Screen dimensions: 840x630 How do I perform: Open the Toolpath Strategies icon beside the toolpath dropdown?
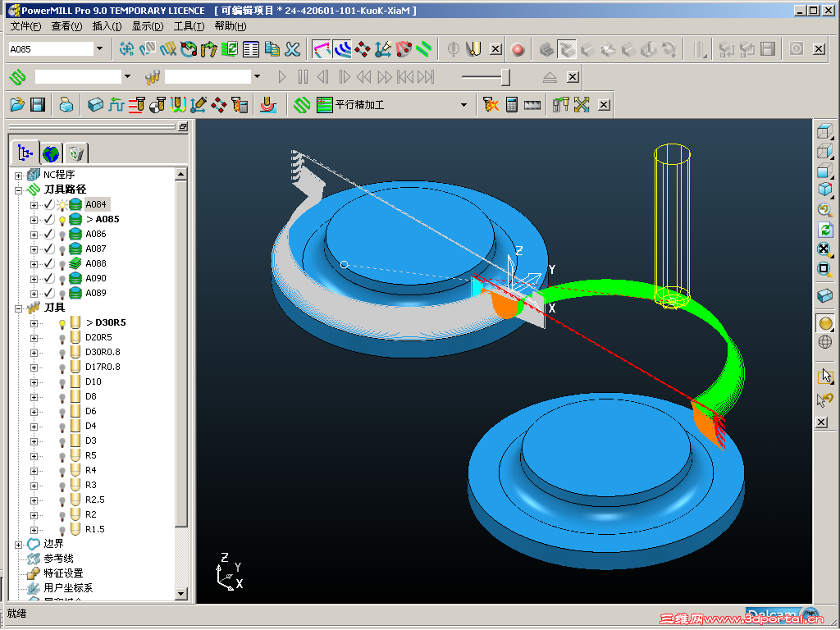click(302, 104)
